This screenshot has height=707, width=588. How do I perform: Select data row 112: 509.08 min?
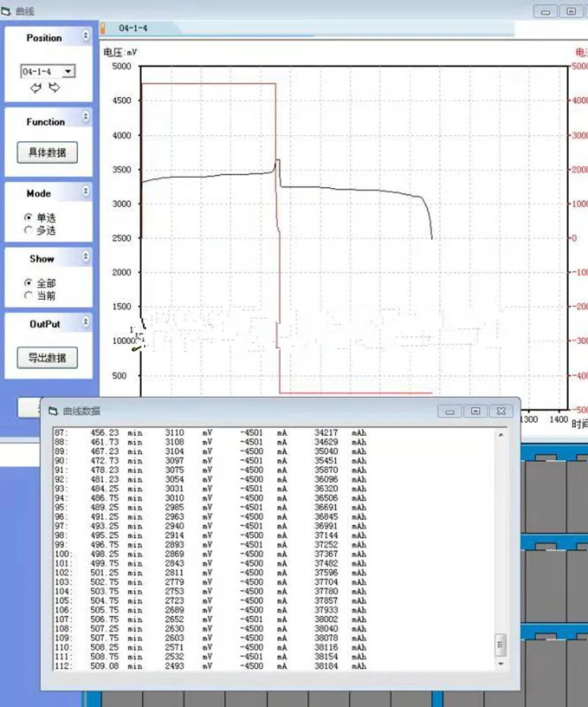pyautogui.click(x=211, y=666)
